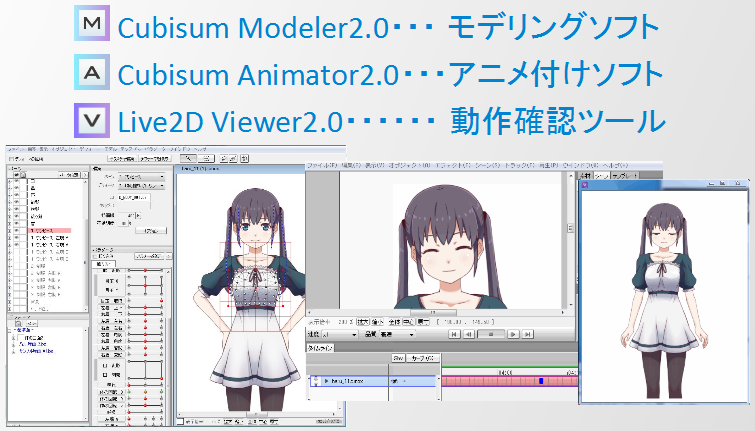The width and height of the screenshot is (755, 431).
Task: Open the first dropdown in Modeler properties panel
Action: coord(142,177)
